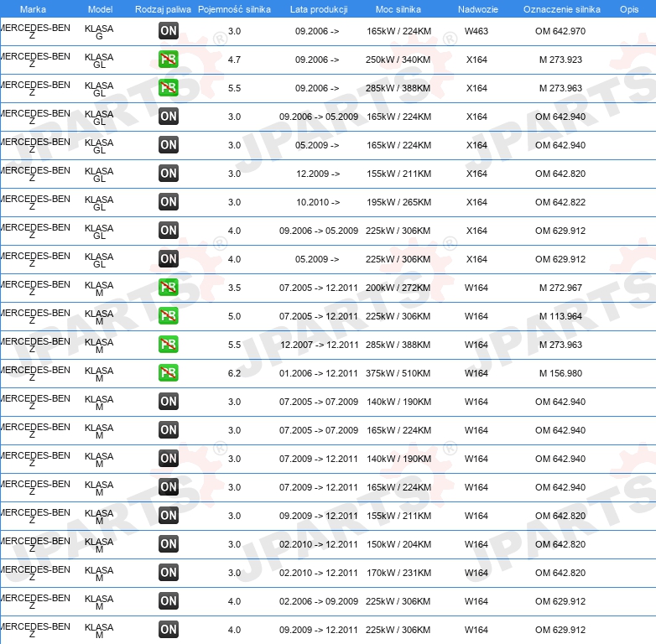This screenshot has height=644, width=656.
Task: Click the ON fuel icon in the OM 642.822 row
Action: coord(169,202)
